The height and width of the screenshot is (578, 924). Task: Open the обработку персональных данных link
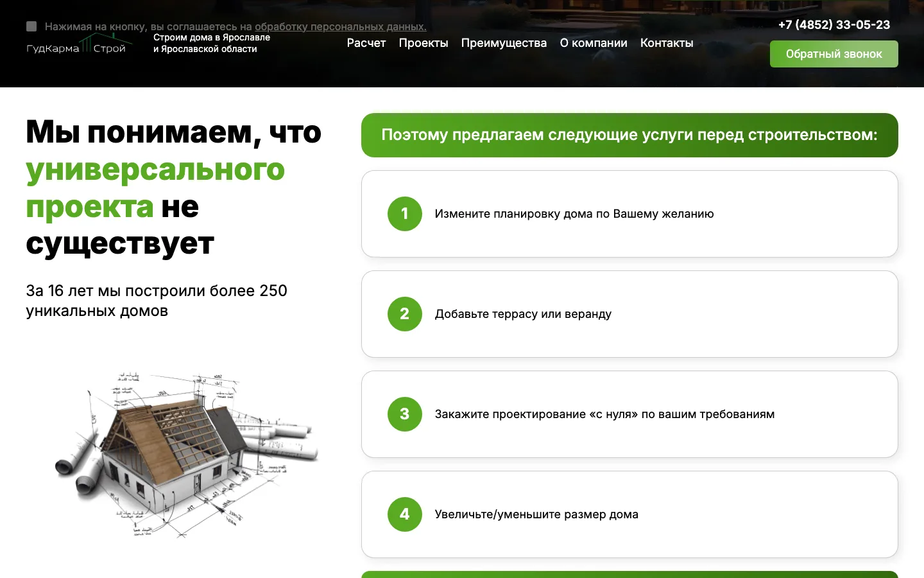341,26
